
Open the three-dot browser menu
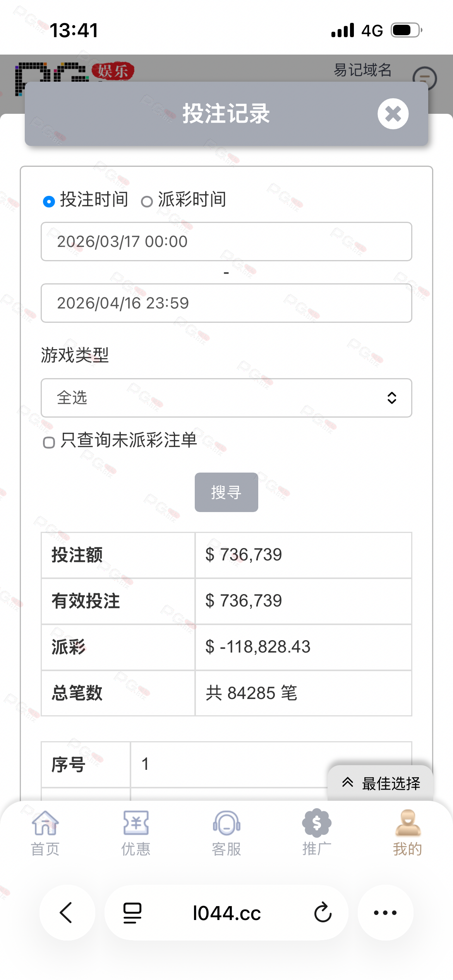385,913
